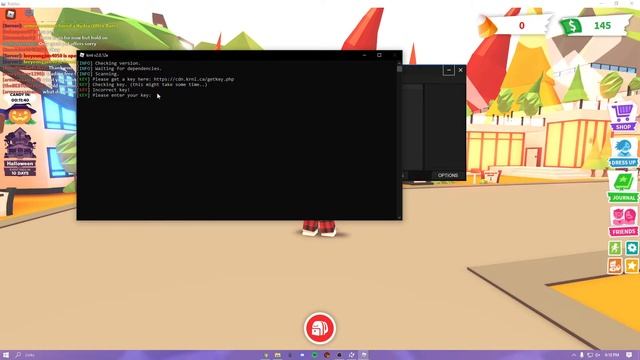Open the Dress Up menu
The width and height of the screenshot is (640, 360).
click(x=623, y=153)
